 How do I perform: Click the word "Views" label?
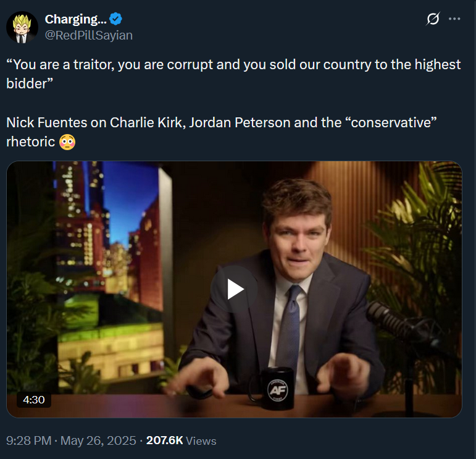201,440
